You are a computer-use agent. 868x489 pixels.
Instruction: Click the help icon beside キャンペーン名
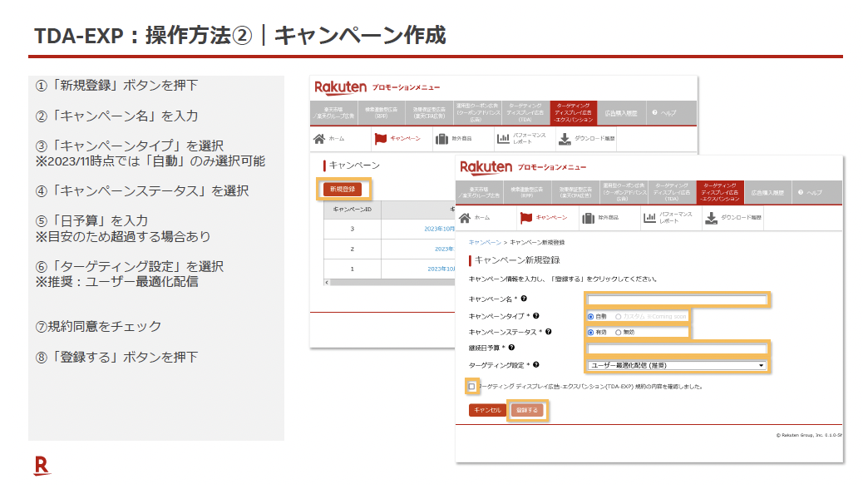click(x=524, y=299)
